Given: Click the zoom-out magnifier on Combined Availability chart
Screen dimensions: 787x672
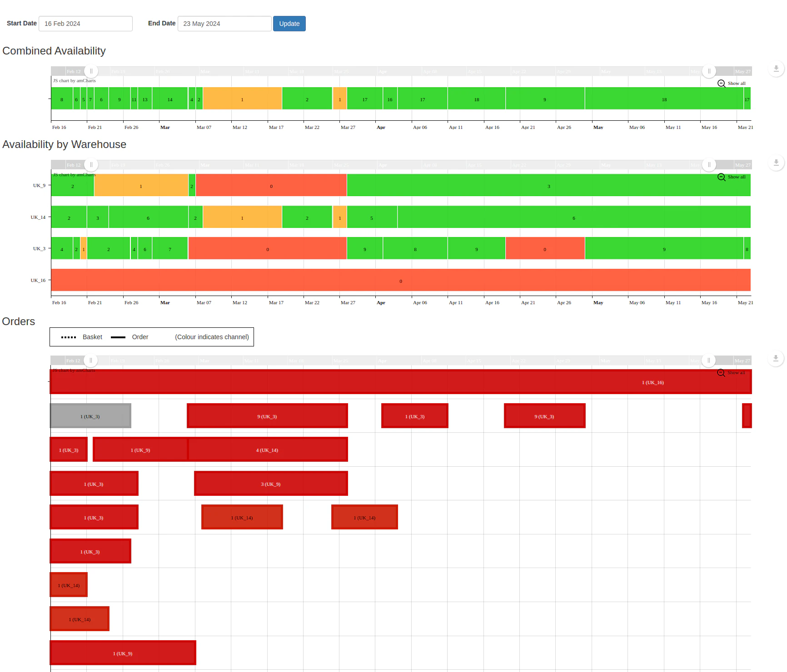Looking at the screenshot, I should (x=721, y=84).
